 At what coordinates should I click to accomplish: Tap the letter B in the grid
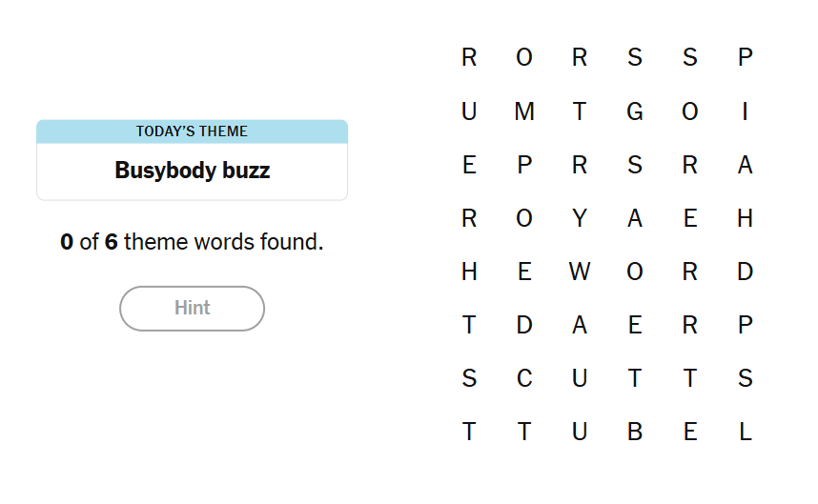635,433
